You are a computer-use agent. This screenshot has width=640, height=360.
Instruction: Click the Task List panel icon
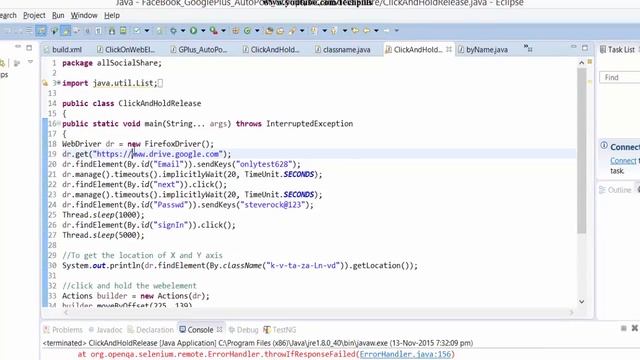coord(602,49)
